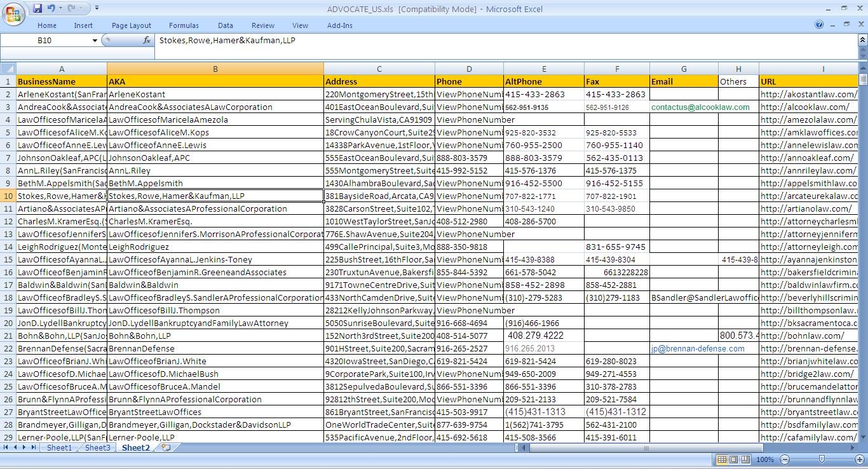Click the Insert Function fx button

coord(147,40)
